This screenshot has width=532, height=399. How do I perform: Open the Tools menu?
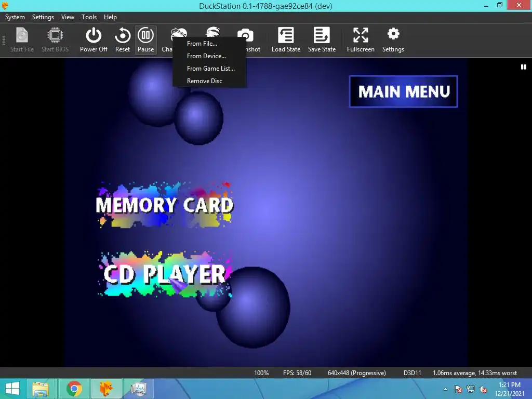(89, 17)
